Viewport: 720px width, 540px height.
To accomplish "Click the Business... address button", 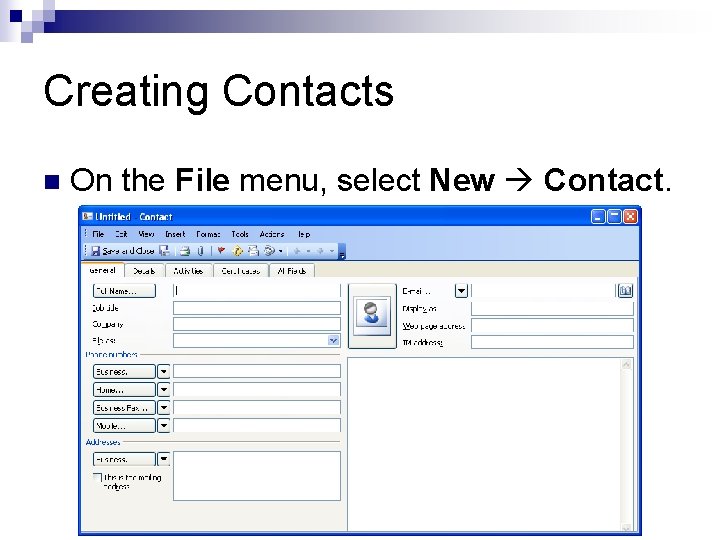I will click(x=124, y=459).
